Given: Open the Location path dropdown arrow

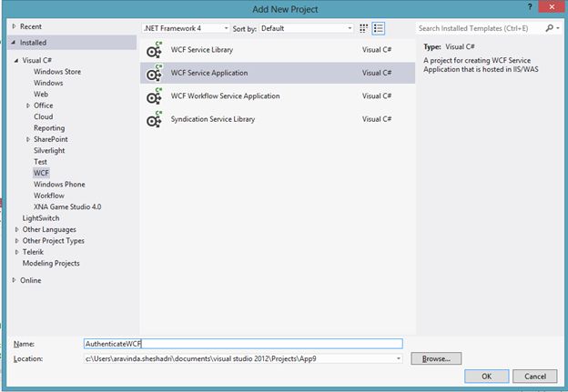Looking at the screenshot, I should click(x=398, y=358).
